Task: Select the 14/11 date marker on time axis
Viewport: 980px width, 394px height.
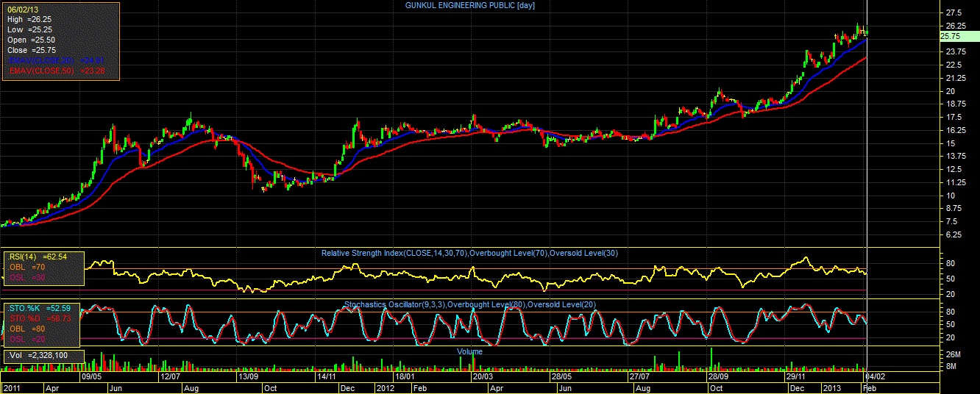Action: click(x=327, y=376)
